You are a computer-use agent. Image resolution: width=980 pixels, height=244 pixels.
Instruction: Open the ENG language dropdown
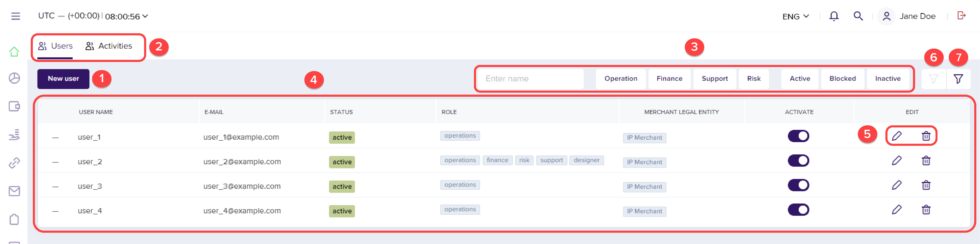[795, 16]
